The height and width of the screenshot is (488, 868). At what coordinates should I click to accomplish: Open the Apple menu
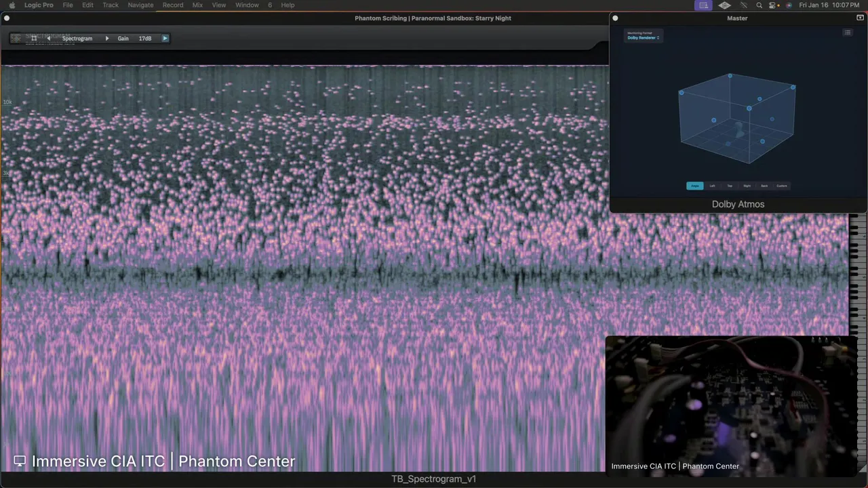[x=12, y=5]
